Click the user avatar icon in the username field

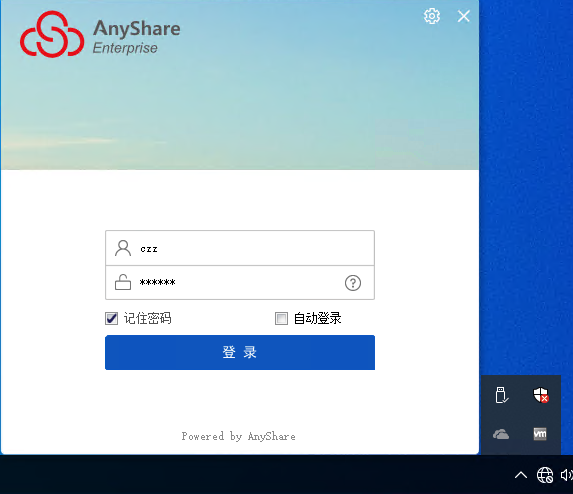(123, 248)
